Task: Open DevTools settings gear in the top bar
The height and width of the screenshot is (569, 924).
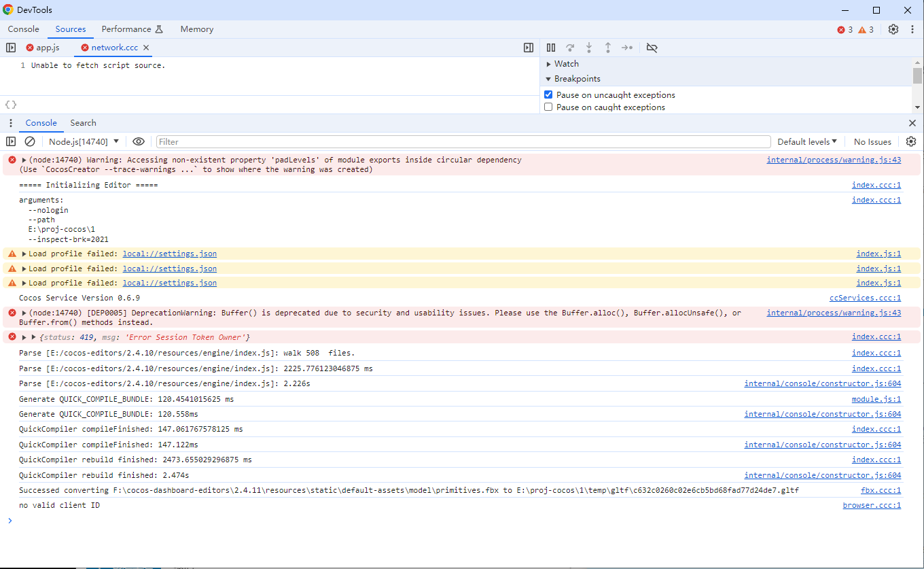Action: (x=893, y=29)
